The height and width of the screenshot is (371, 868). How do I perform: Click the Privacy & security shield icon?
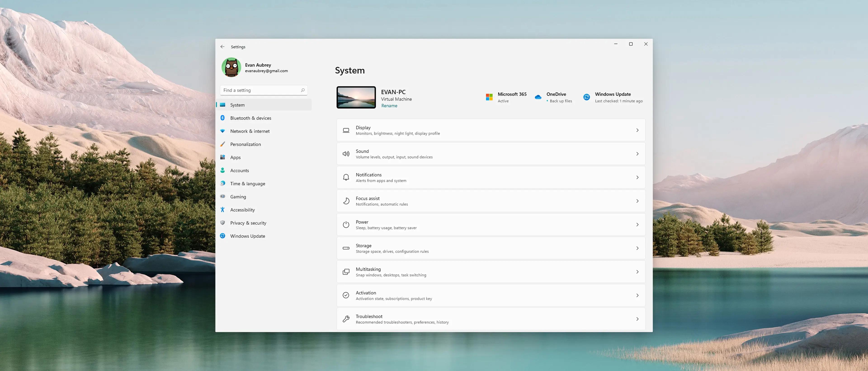222,223
